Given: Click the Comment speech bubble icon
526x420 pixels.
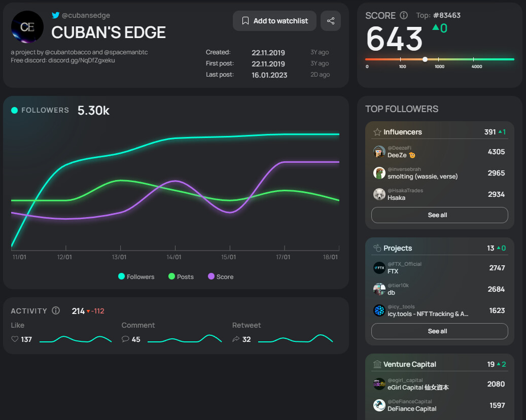Looking at the screenshot, I should pos(125,339).
